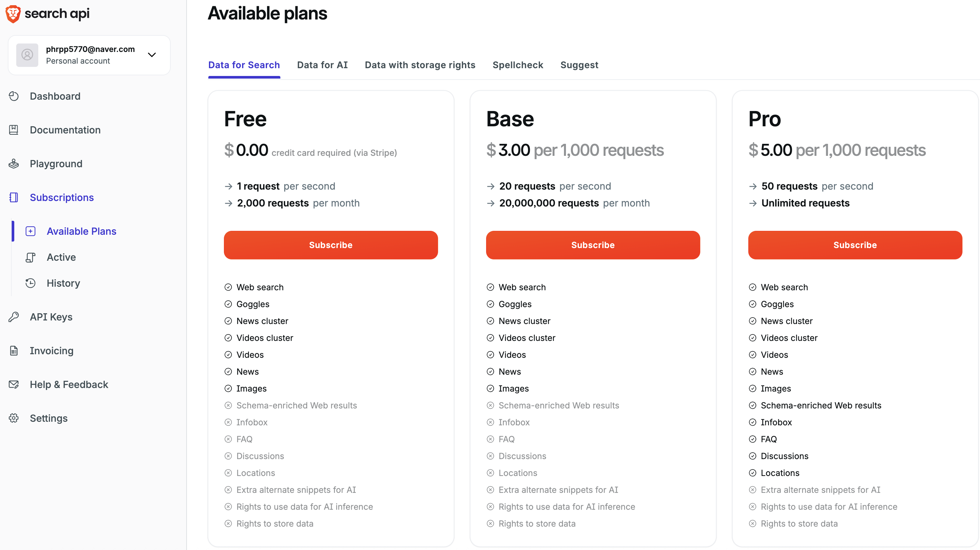
Task: Click the Settings gear icon
Action: 14,418
